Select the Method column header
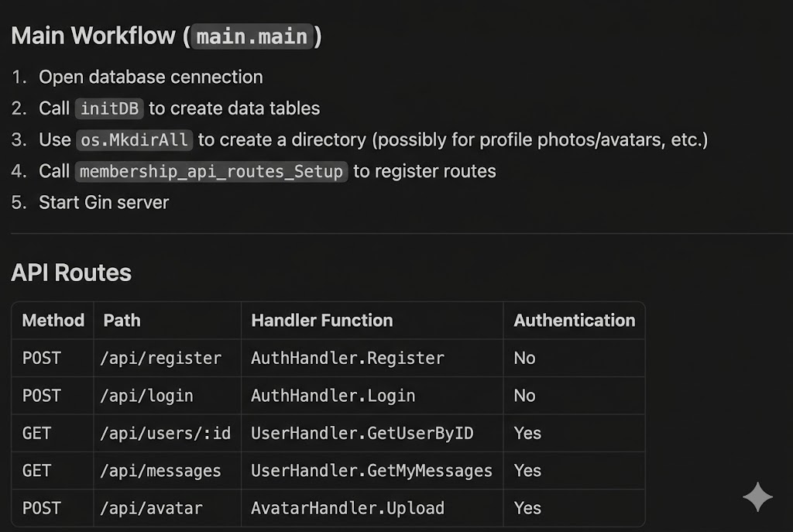793x532 pixels. 52,321
